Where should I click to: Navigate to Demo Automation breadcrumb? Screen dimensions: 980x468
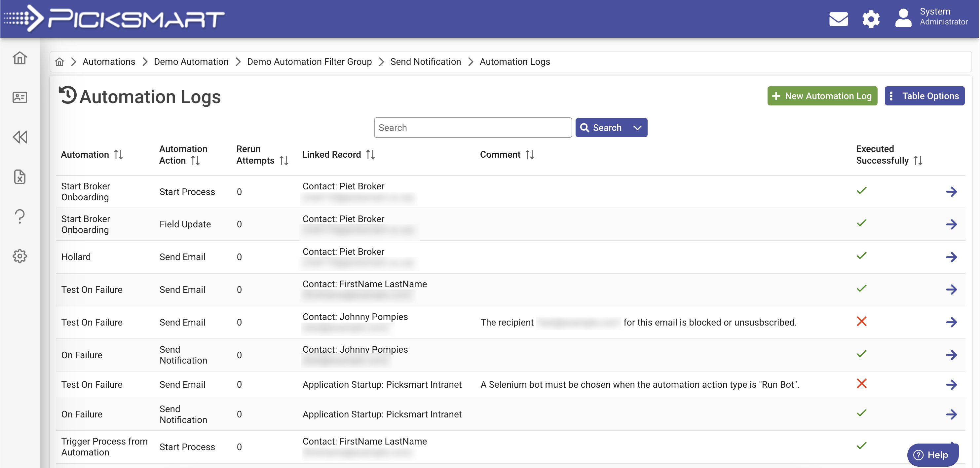coord(191,61)
